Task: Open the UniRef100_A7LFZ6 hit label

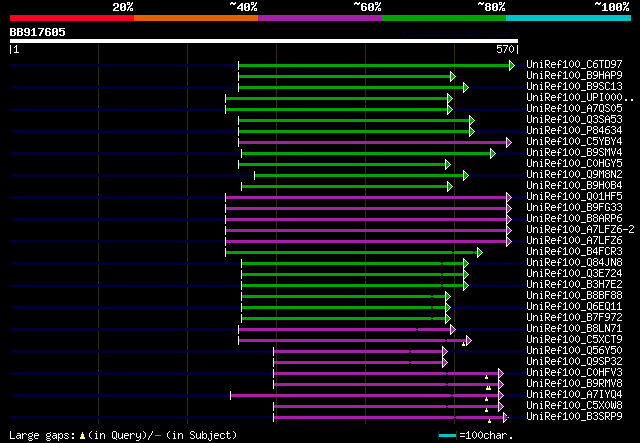Action: click(574, 240)
